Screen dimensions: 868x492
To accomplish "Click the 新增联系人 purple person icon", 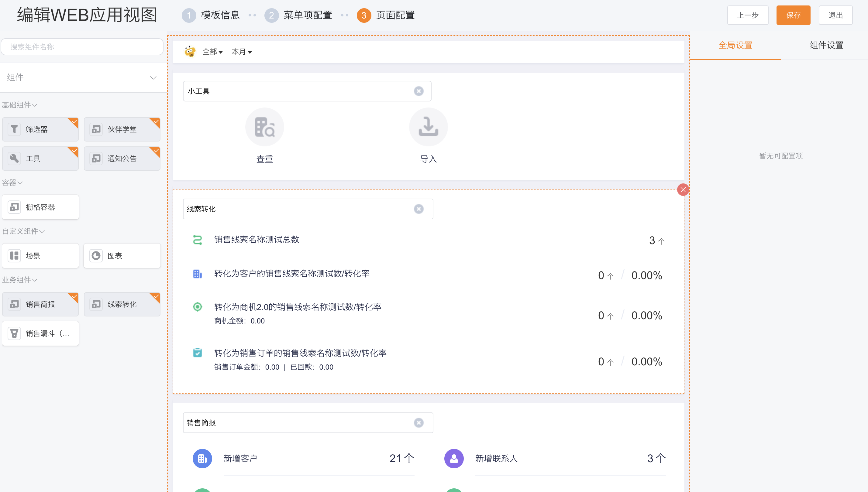I will (454, 459).
